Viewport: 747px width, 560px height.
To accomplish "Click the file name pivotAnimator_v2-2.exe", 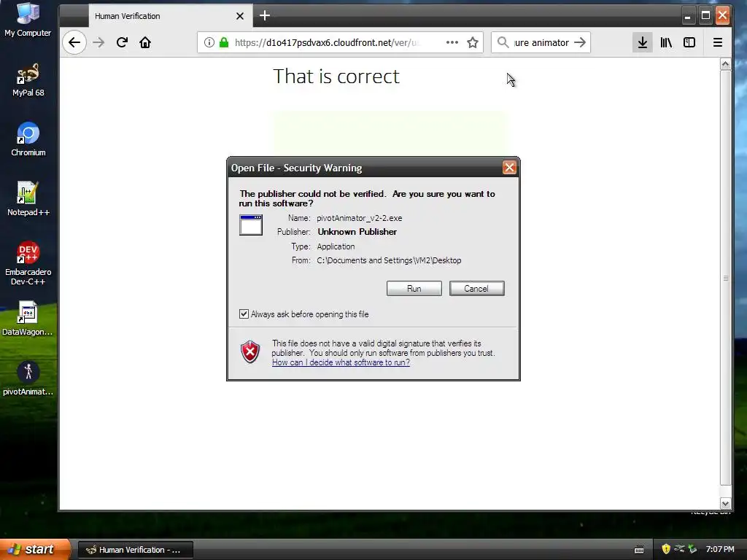I will coord(359,218).
